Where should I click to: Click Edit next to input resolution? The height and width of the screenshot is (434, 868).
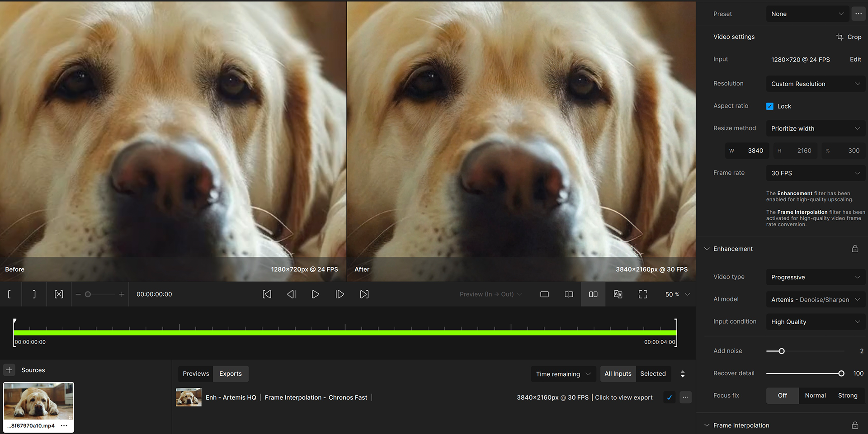pos(855,60)
